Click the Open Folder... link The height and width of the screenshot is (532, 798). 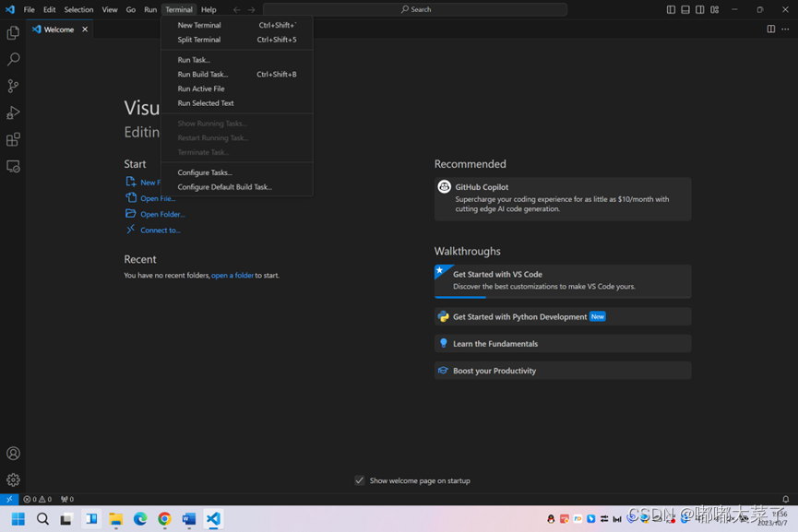[x=162, y=214]
